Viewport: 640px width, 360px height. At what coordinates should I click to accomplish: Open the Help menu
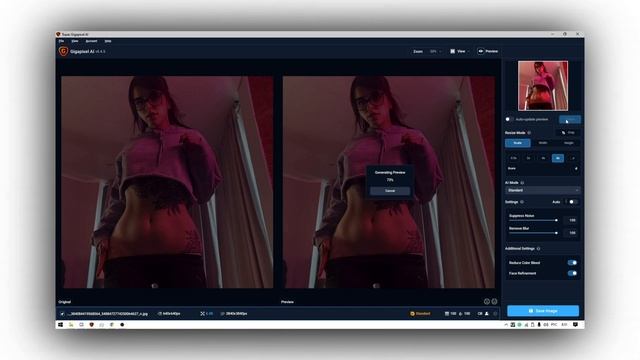[108, 41]
